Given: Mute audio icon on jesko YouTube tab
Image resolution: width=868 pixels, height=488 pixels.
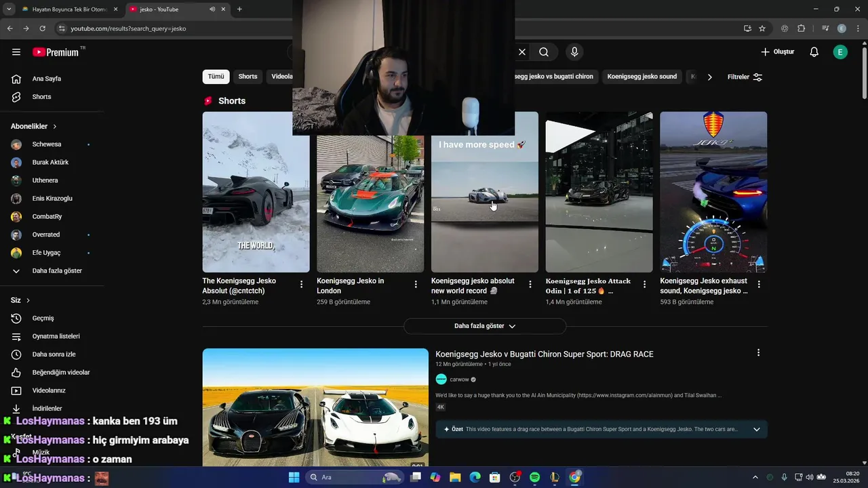Looking at the screenshot, I should coord(212,9).
